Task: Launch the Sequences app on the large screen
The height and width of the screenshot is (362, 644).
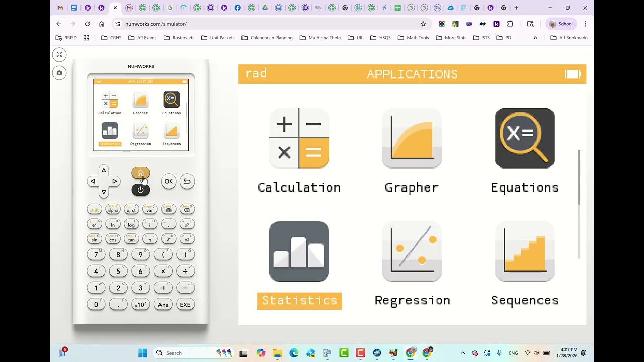Action: (x=525, y=264)
